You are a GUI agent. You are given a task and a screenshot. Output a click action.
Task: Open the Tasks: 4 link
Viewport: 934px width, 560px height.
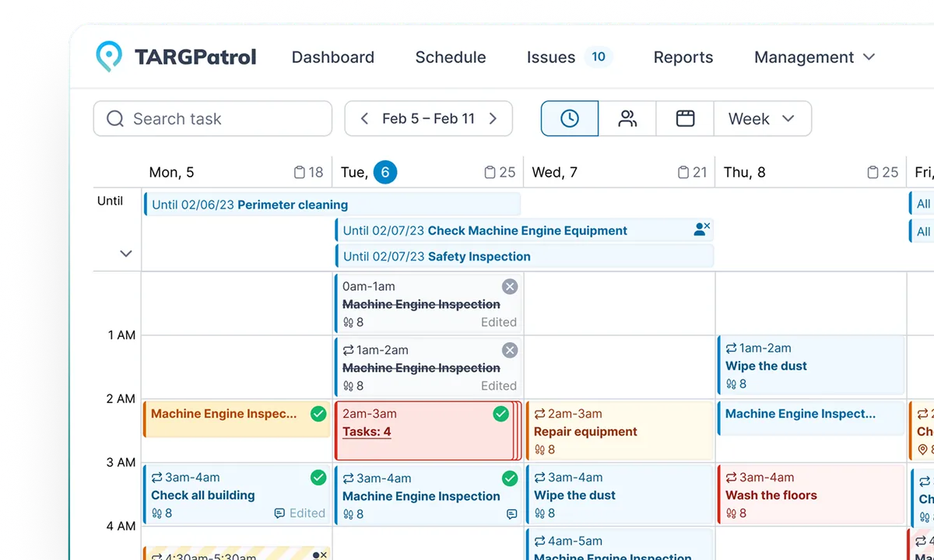367,432
